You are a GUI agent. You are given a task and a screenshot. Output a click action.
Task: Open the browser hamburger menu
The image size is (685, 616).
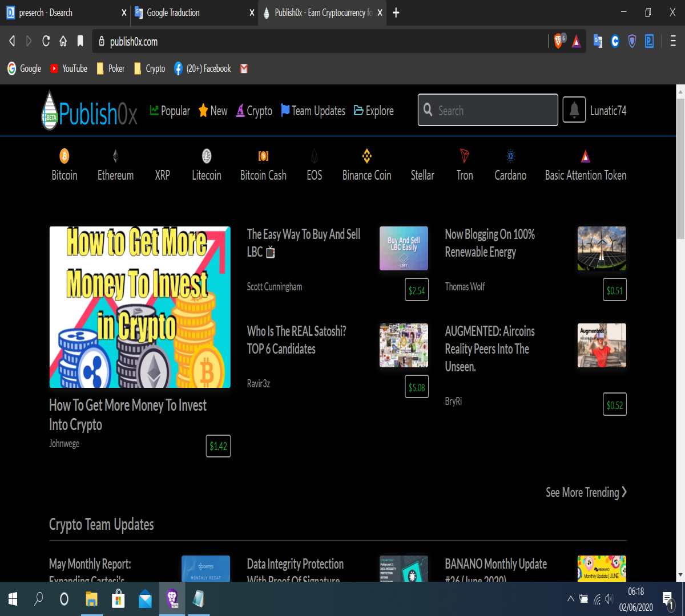673,41
